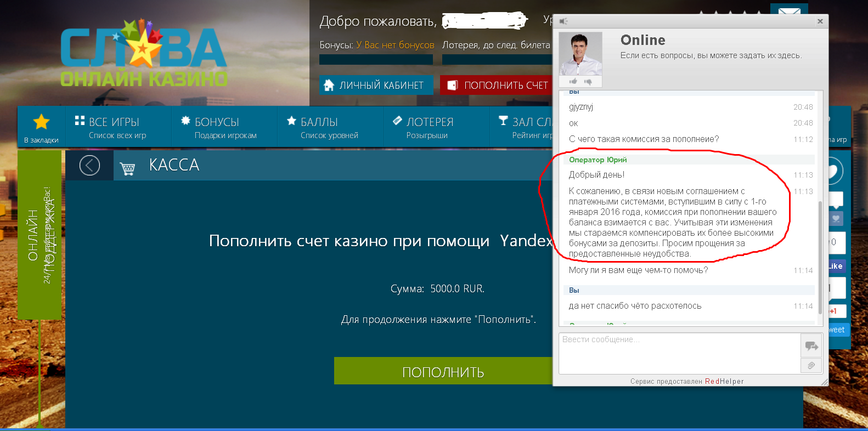The image size is (868, 431).
Task: Click the operator's profile photo
Action: [580, 54]
